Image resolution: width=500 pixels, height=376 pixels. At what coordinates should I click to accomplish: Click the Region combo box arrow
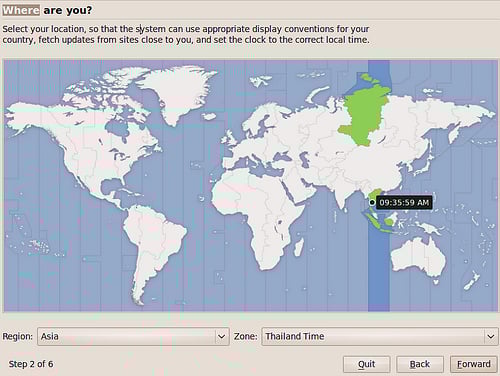pos(221,337)
